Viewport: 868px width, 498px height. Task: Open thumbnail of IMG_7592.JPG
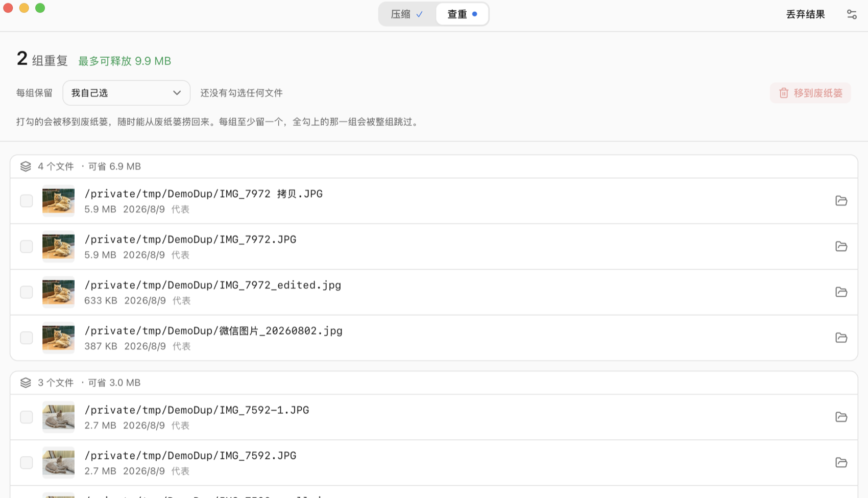pyautogui.click(x=58, y=462)
